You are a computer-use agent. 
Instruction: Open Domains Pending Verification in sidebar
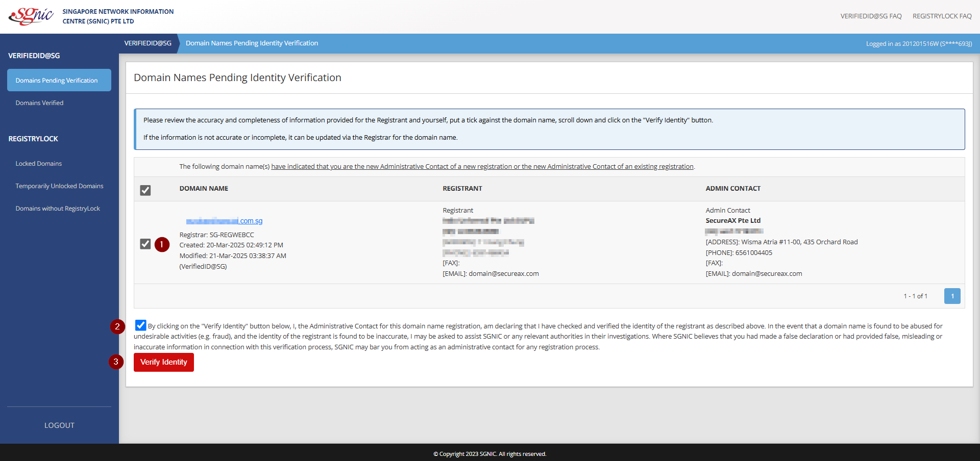pos(59,81)
